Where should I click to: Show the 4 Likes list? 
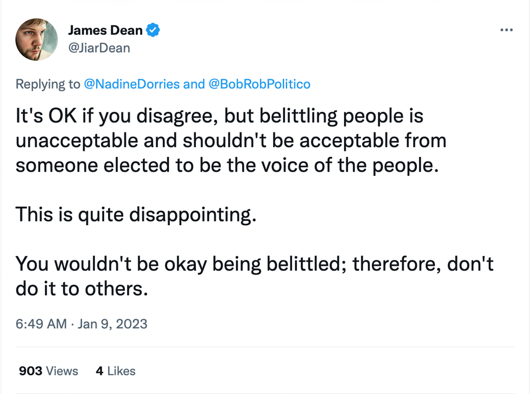(115, 371)
